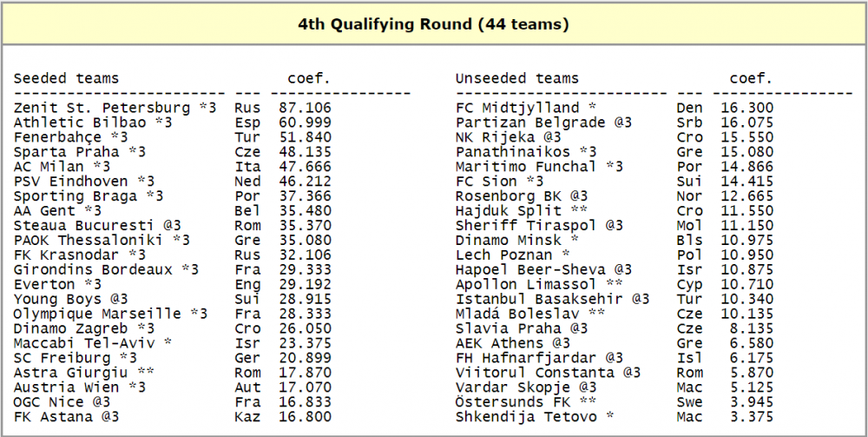
Task: Select Istanbul Basaksehir team row
Action: click(615, 299)
